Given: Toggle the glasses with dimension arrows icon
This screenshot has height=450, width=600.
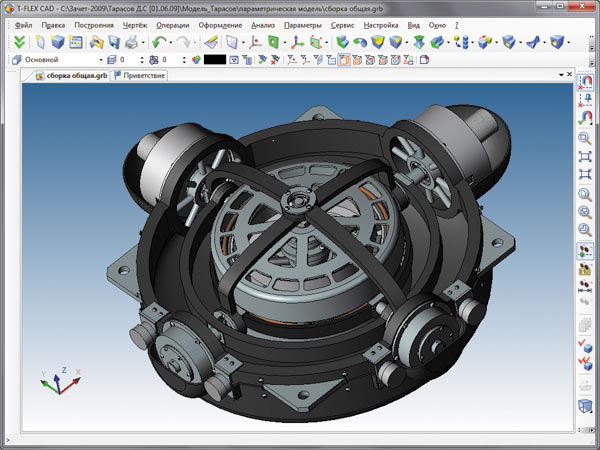Looking at the screenshot, I should (585, 287).
